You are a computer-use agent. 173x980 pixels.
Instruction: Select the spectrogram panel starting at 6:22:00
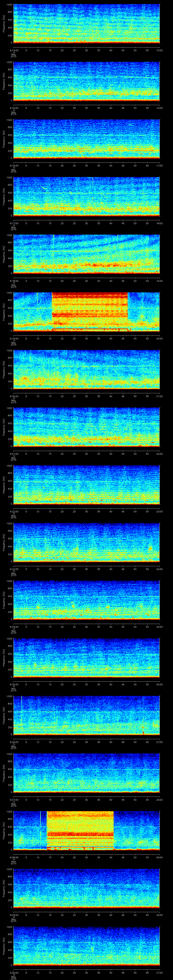(x=86, y=485)
